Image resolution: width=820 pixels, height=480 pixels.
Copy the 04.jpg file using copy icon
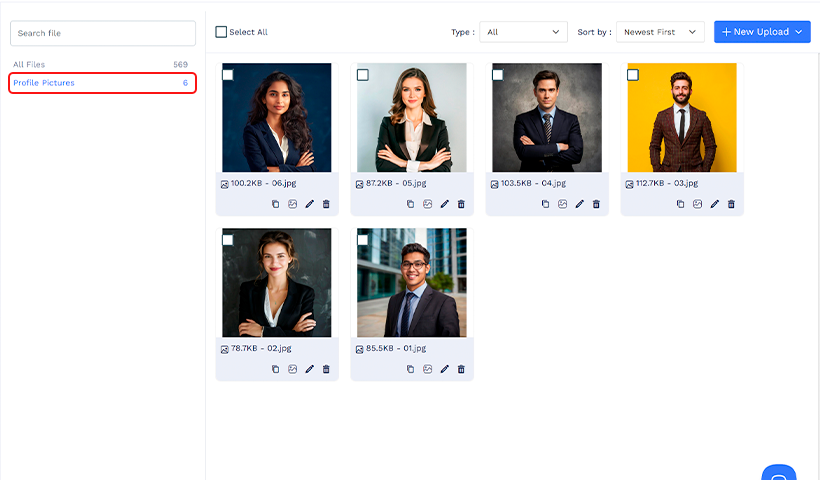tap(545, 204)
